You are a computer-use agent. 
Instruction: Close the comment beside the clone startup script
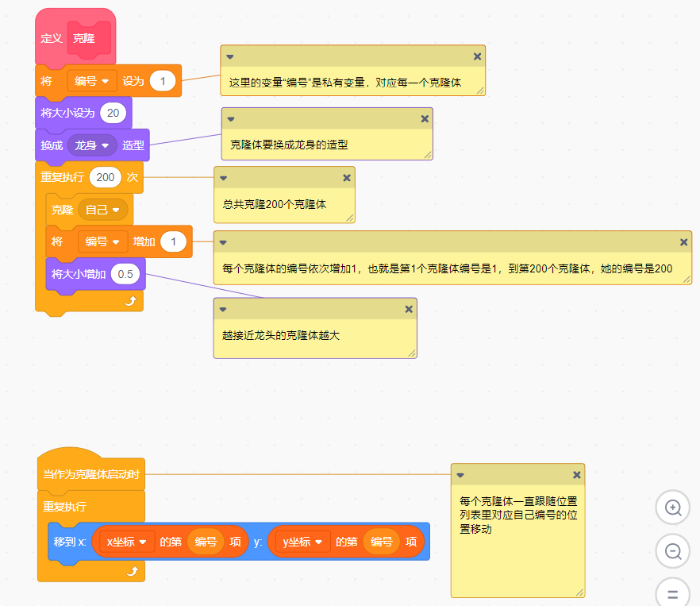(577, 474)
